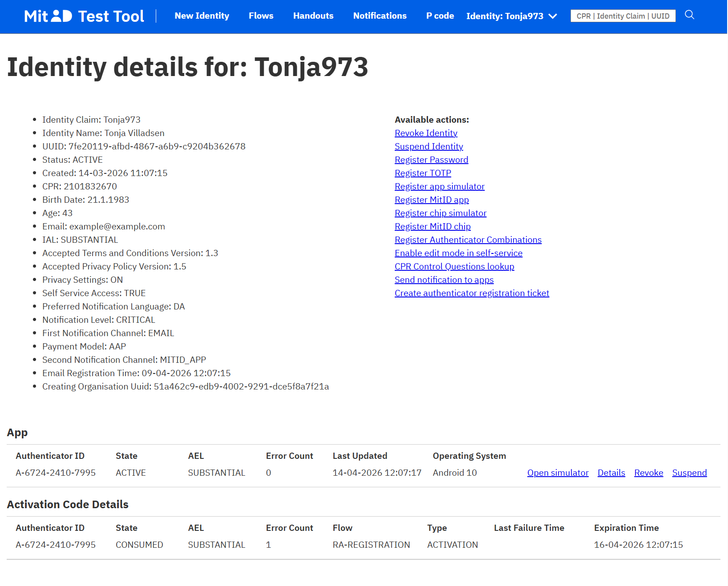Open the New Identity menu item
Screen dimensions: 728x586
click(x=202, y=16)
